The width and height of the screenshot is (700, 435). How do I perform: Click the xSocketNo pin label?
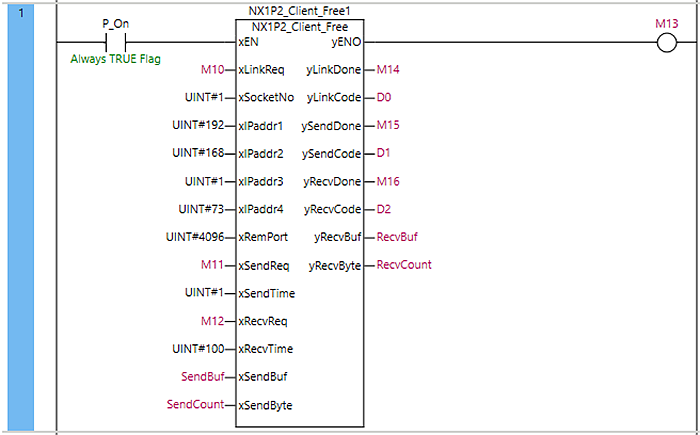tap(267, 98)
